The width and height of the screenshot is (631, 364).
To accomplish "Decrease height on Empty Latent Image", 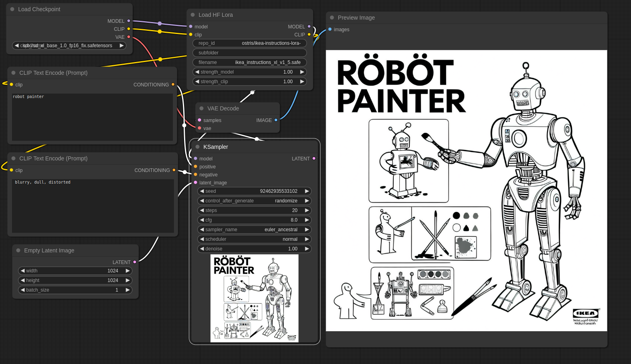I will click(23, 280).
